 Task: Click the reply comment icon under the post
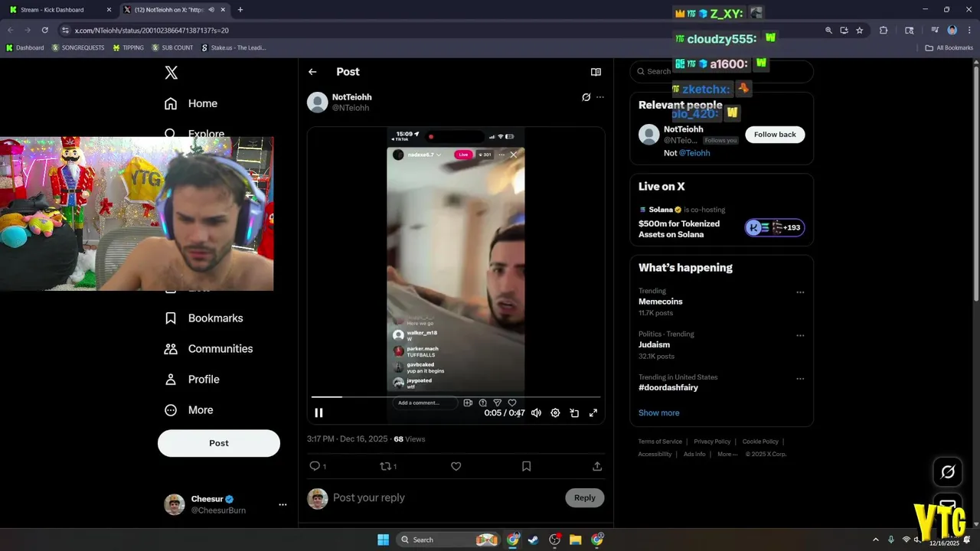click(x=315, y=466)
